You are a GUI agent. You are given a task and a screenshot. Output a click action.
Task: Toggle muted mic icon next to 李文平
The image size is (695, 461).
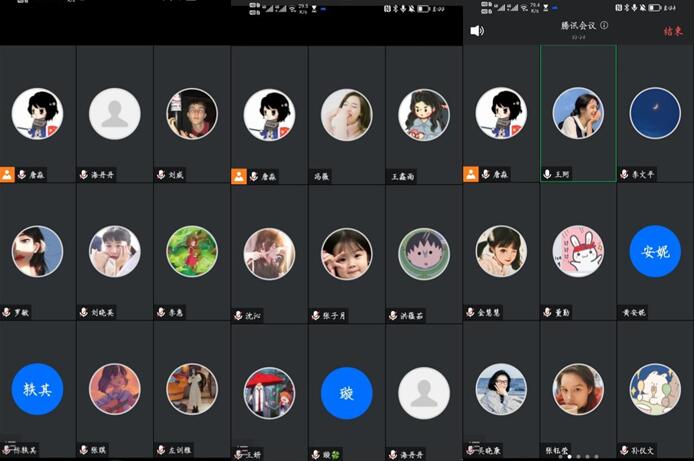pyautogui.click(x=624, y=174)
